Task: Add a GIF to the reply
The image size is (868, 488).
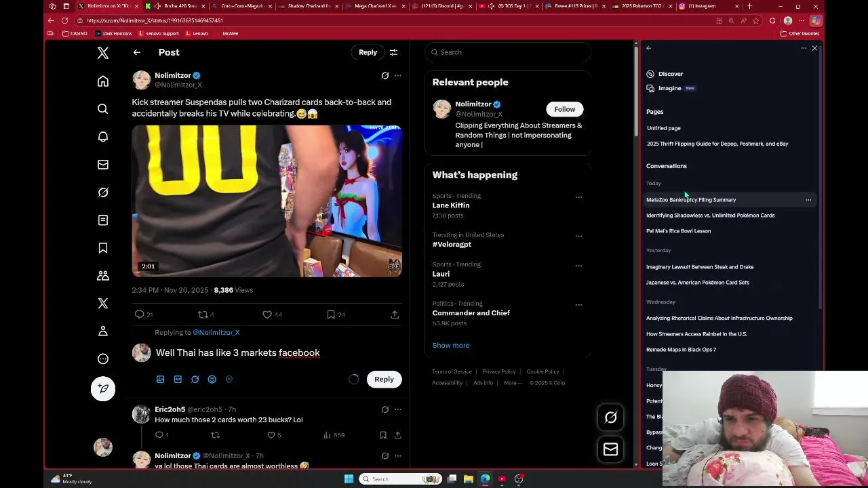Action: 178,379
